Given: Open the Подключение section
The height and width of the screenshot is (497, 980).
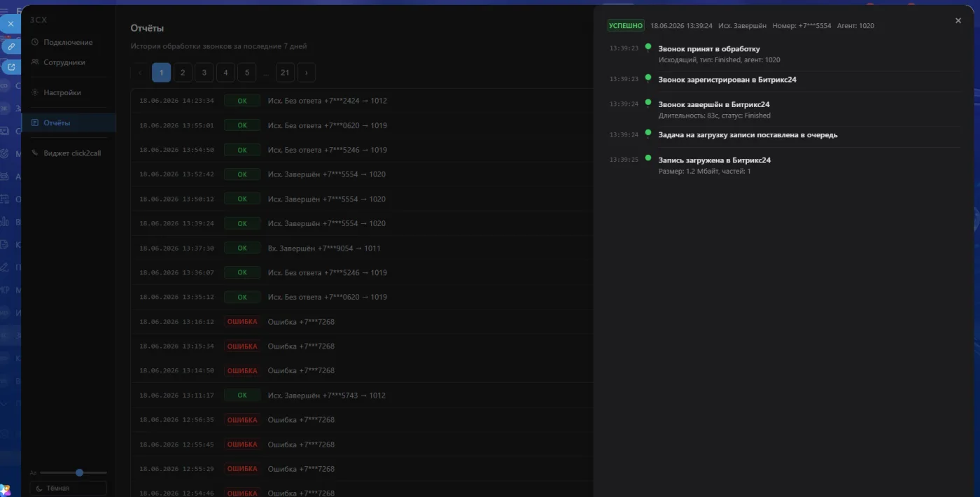Looking at the screenshot, I should [x=69, y=43].
